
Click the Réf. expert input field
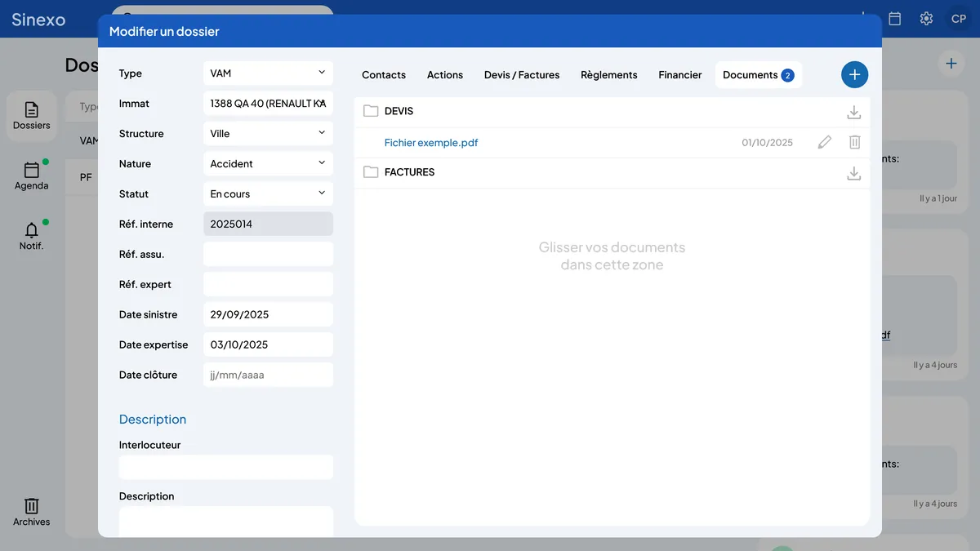point(268,285)
